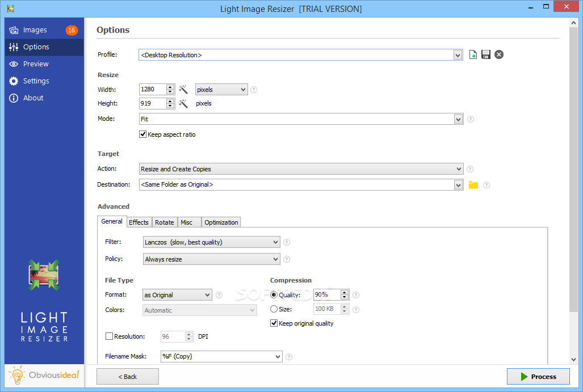The height and width of the screenshot is (392, 583).
Task: Click the vertical scrollbar down arrow
Action: [574, 359]
